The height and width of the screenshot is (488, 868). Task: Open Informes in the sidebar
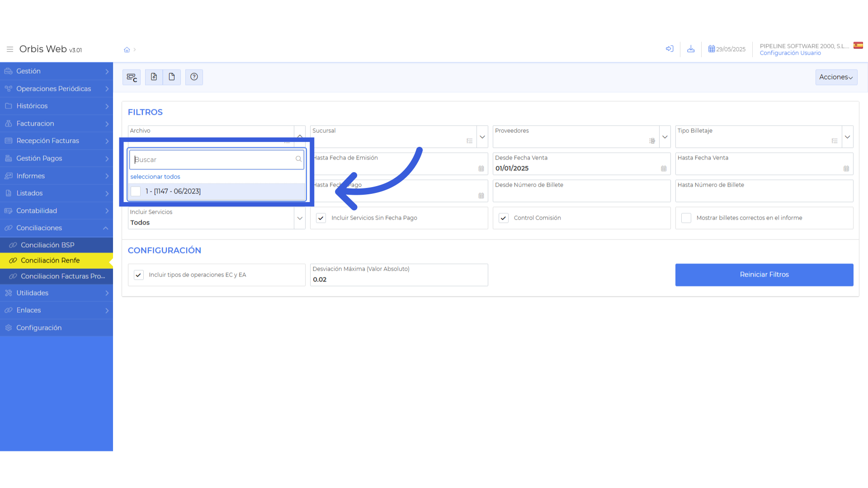57,176
